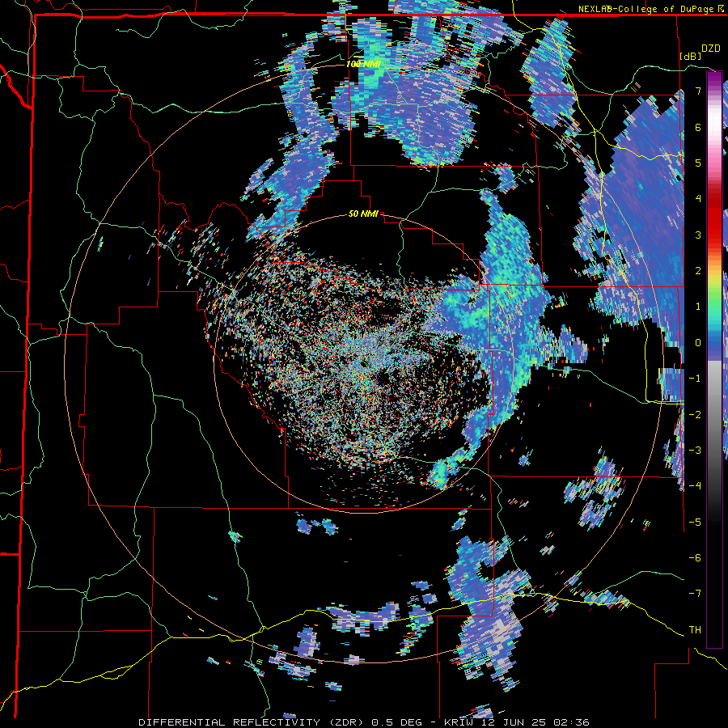
Task: Click the TH threshold label on scale
Action: 695,630
